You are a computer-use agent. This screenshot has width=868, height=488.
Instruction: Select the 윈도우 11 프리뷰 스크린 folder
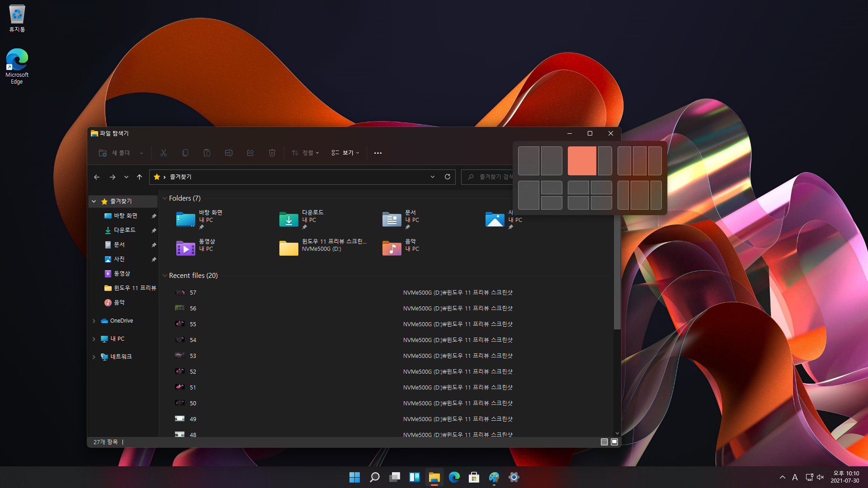coord(323,248)
